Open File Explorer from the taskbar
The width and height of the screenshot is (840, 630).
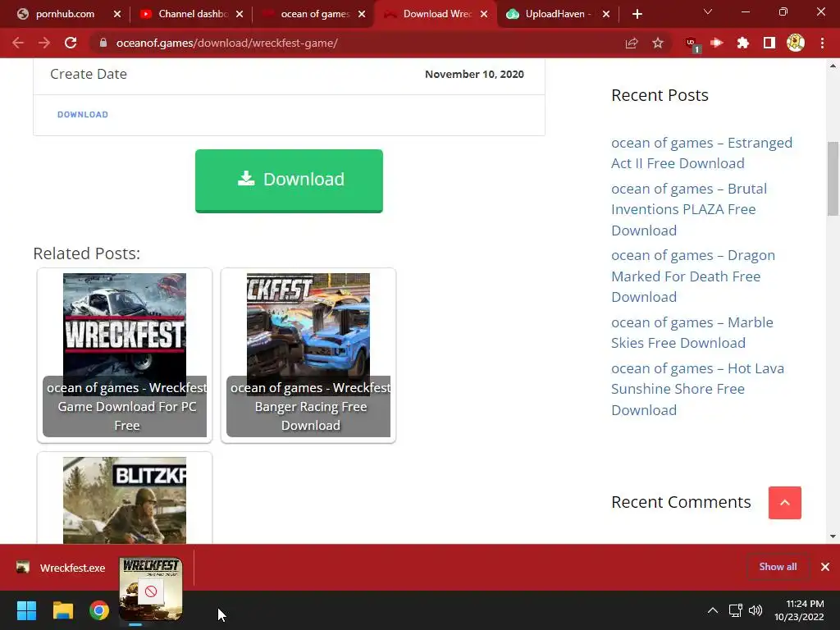click(62, 610)
